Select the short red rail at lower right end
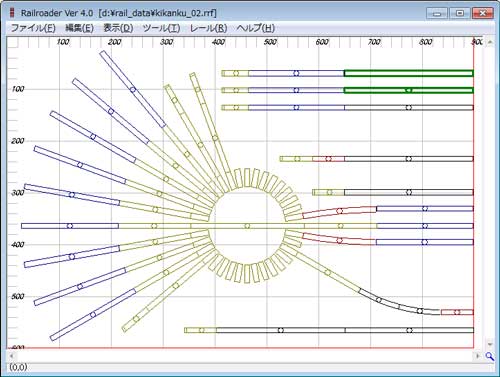The width and height of the screenshot is (500, 377). point(457,312)
